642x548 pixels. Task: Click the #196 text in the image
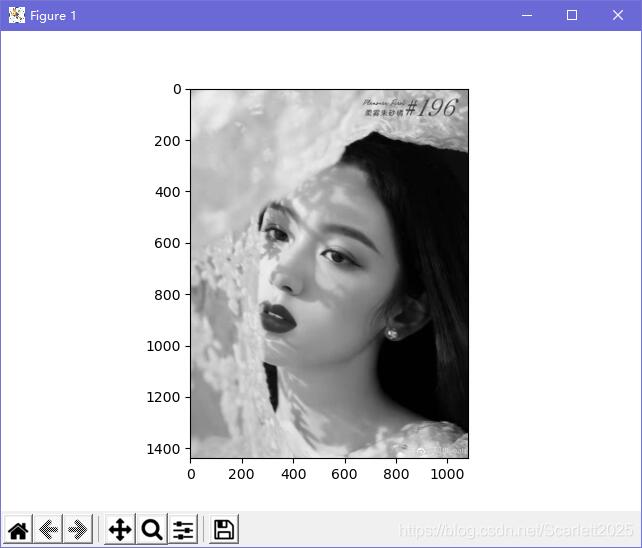[x=432, y=107]
